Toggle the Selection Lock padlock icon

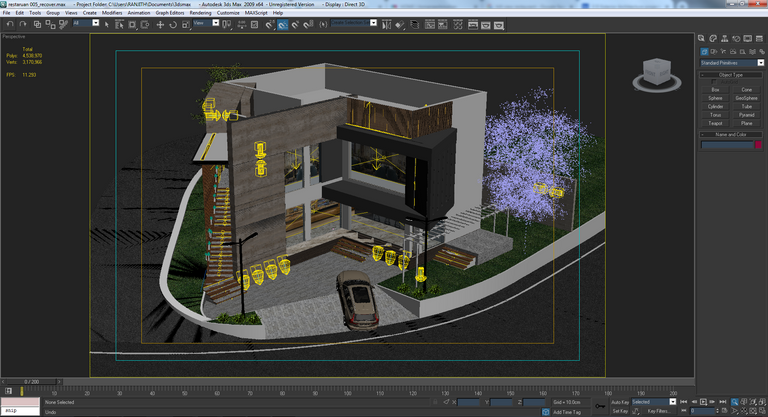[435, 402]
